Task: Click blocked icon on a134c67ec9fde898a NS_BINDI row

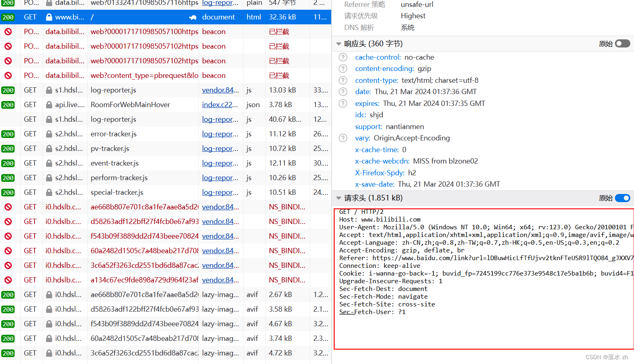Action: pyautogui.click(x=8, y=280)
